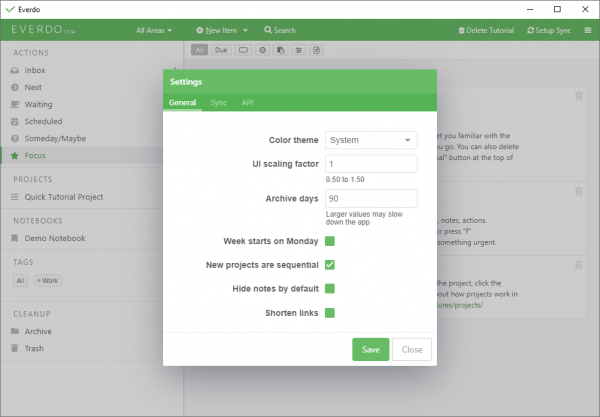Click the Archive days field
The height and width of the screenshot is (417, 600).
tap(371, 199)
